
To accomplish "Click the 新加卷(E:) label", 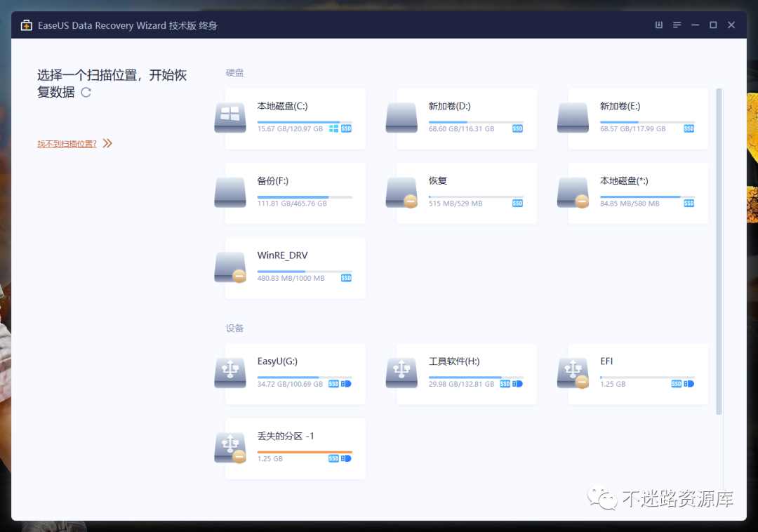I will click(x=620, y=106).
